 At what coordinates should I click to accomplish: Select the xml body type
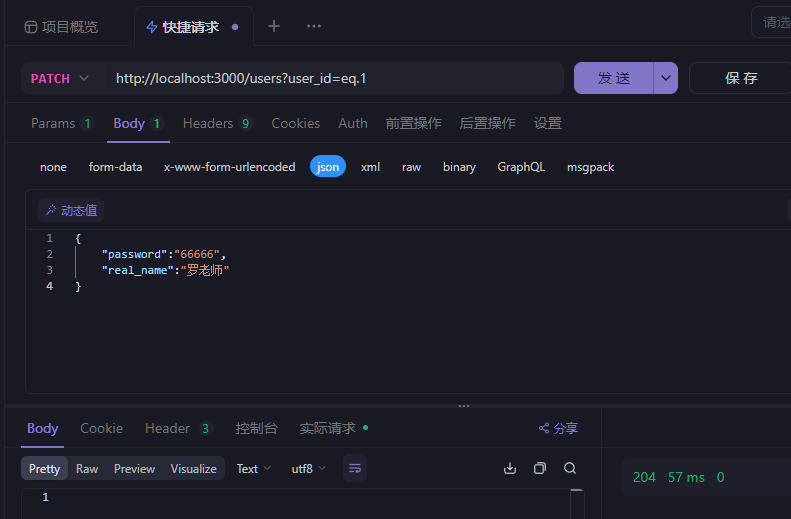click(370, 167)
